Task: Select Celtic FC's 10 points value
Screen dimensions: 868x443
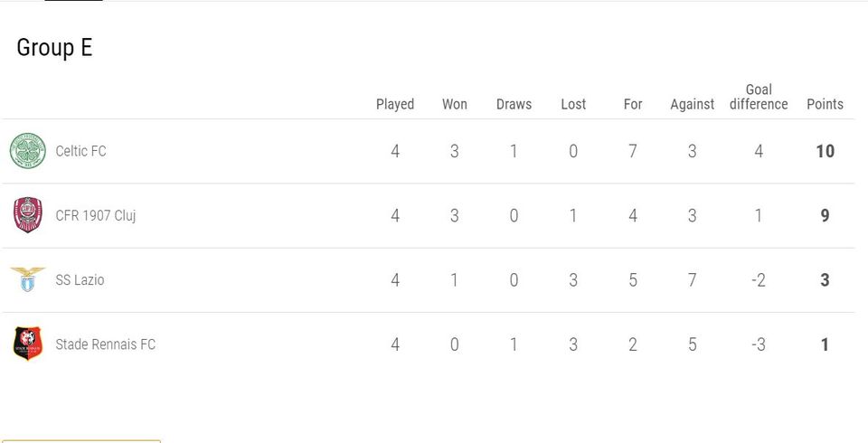Action: tap(825, 151)
